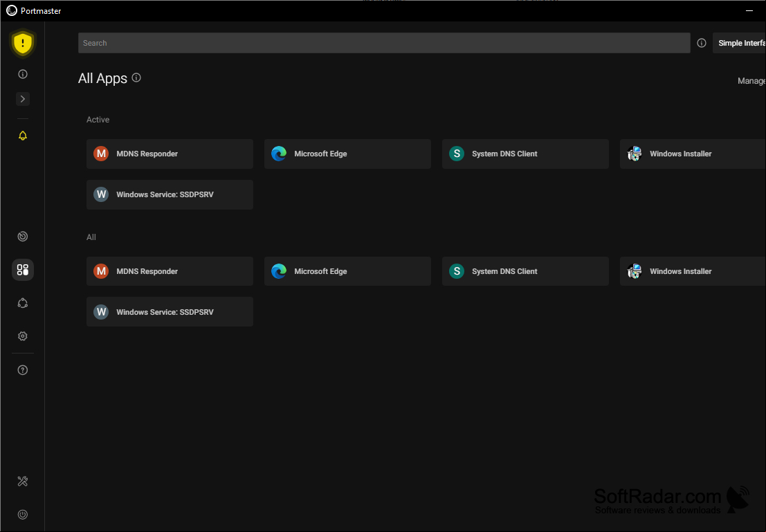
Task: Open the tools wrench icon in the sidebar
Action: click(x=22, y=481)
